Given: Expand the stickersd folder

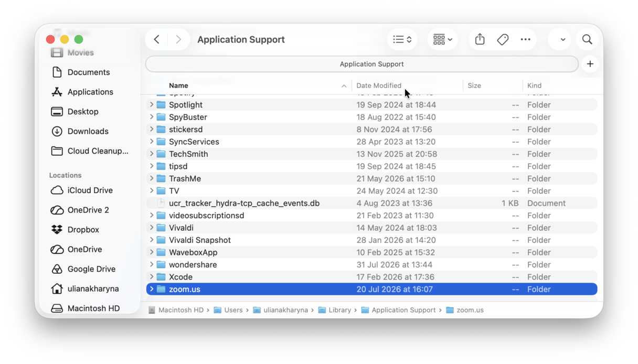Looking at the screenshot, I should tap(152, 130).
